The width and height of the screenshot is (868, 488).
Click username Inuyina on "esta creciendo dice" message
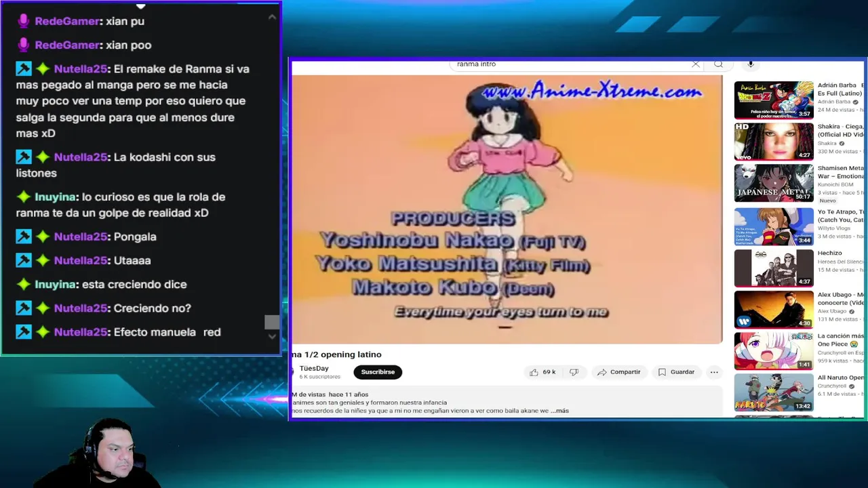pos(56,284)
